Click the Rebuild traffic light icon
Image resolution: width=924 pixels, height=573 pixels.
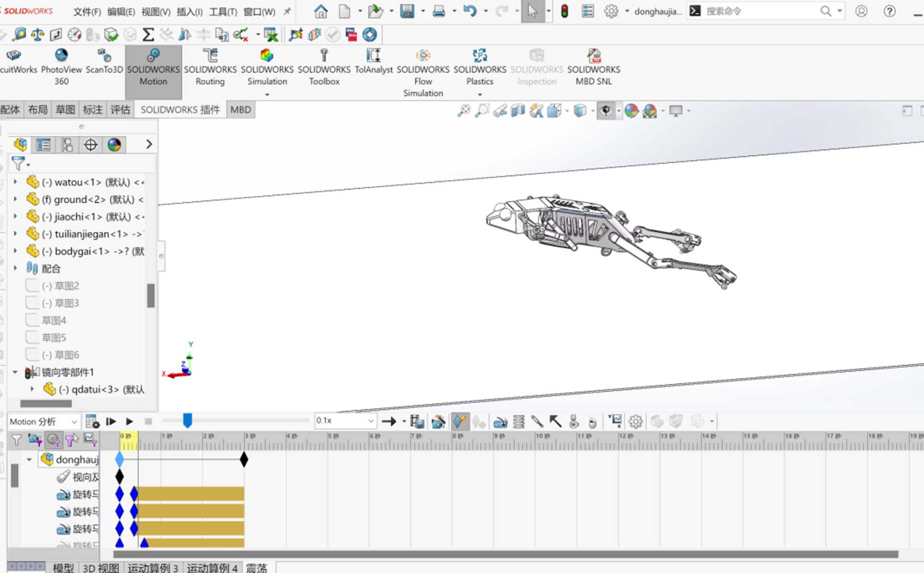[565, 11]
